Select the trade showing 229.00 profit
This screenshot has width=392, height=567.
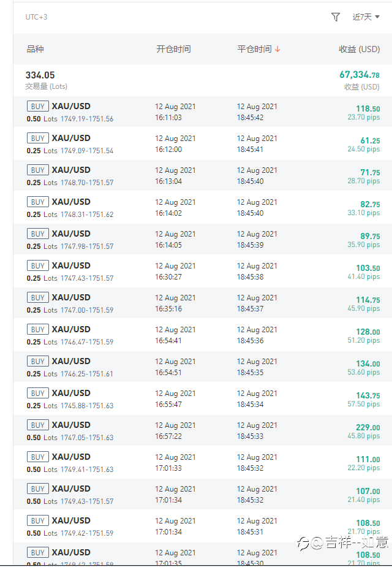(203, 430)
